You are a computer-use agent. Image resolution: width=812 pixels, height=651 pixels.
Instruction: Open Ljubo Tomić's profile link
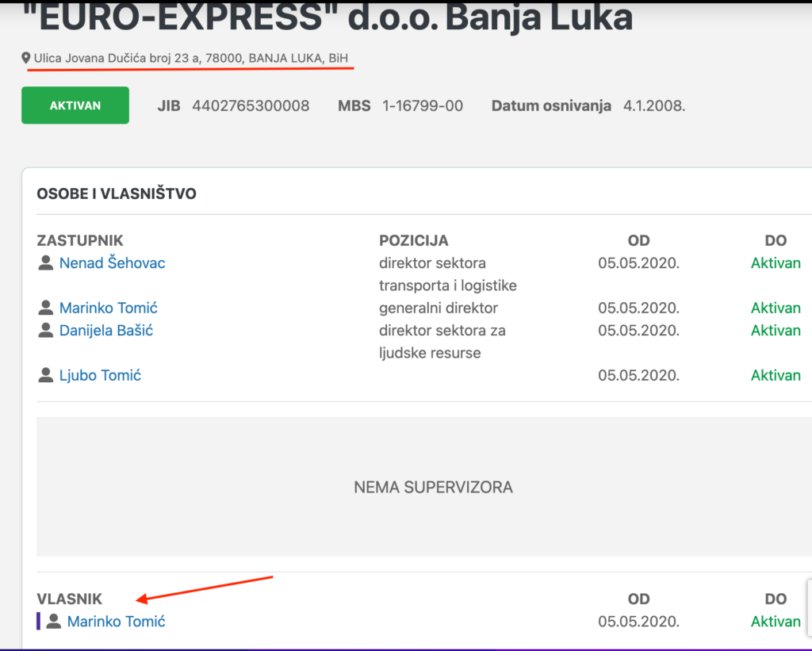(x=100, y=376)
